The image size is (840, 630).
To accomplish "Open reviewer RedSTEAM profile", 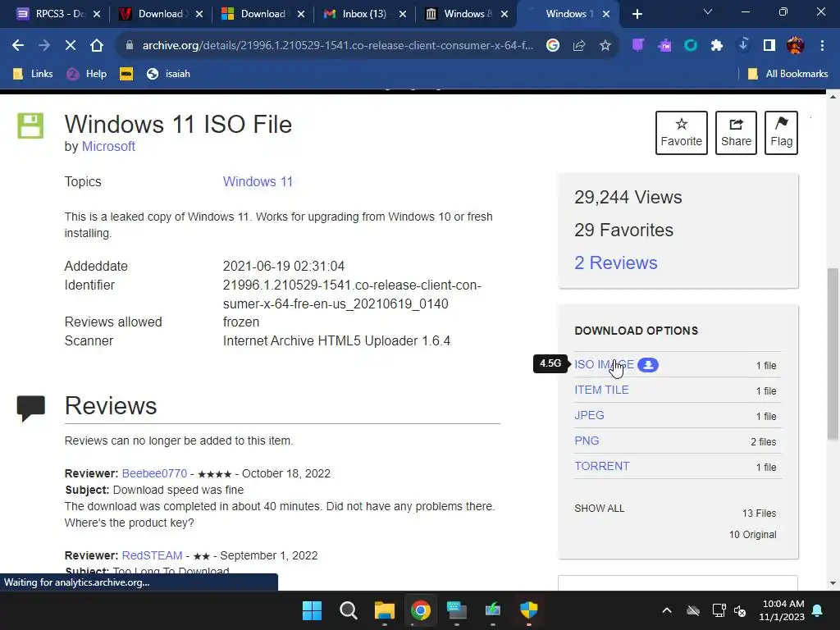I will (152, 555).
